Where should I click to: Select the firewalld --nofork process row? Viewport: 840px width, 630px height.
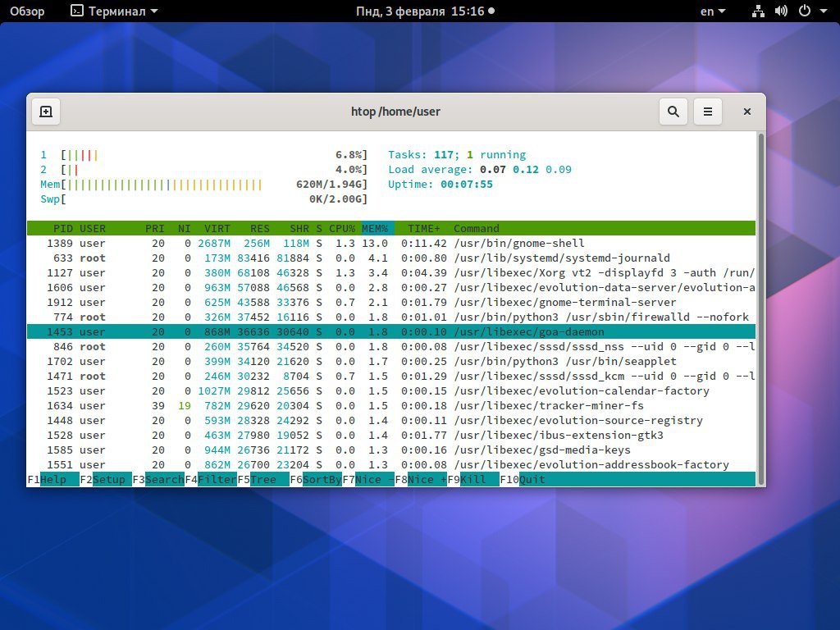[x=391, y=317]
